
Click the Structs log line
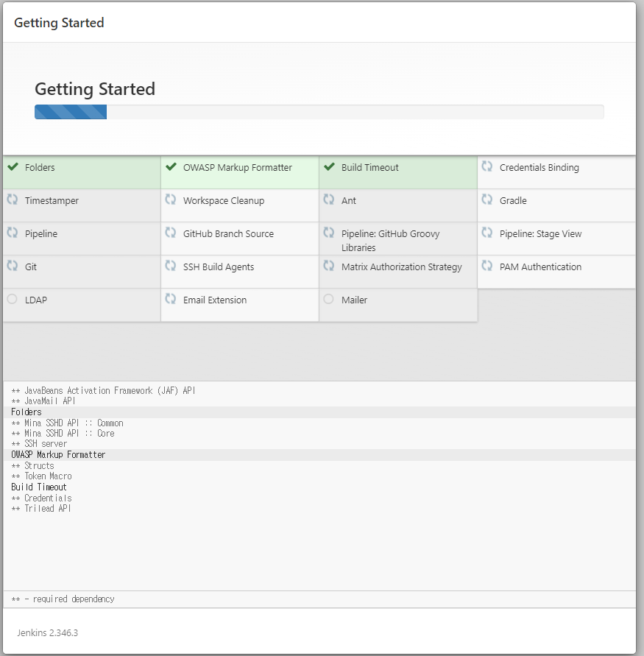click(x=33, y=465)
